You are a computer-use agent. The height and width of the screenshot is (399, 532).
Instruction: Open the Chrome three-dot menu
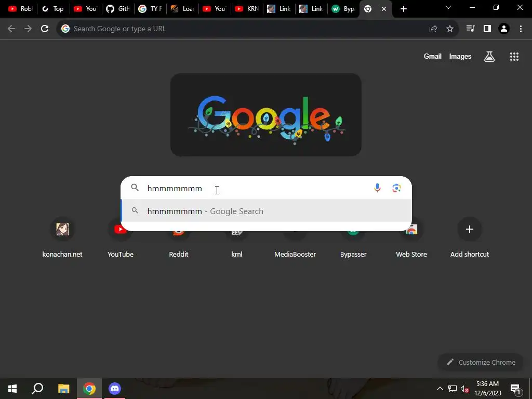[521, 29]
